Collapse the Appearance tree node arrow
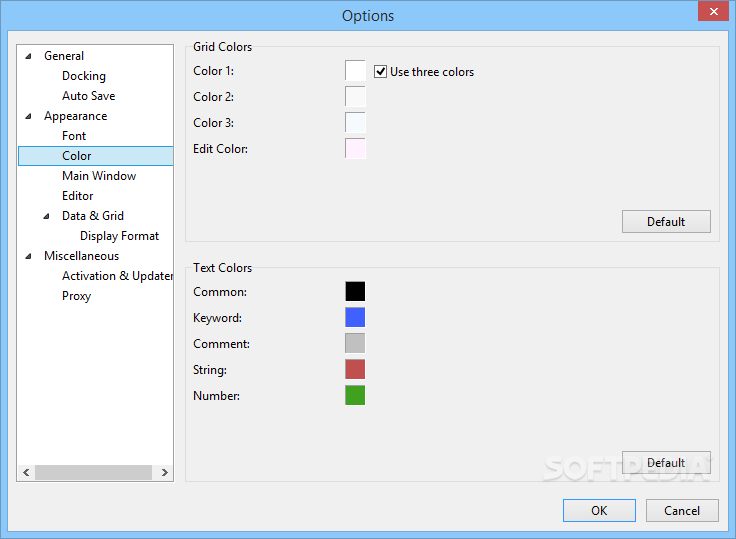 tap(29, 116)
